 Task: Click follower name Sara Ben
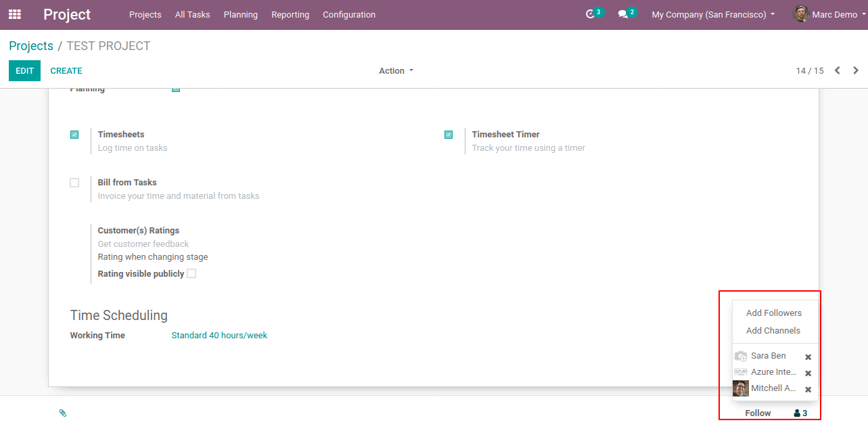click(x=769, y=355)
